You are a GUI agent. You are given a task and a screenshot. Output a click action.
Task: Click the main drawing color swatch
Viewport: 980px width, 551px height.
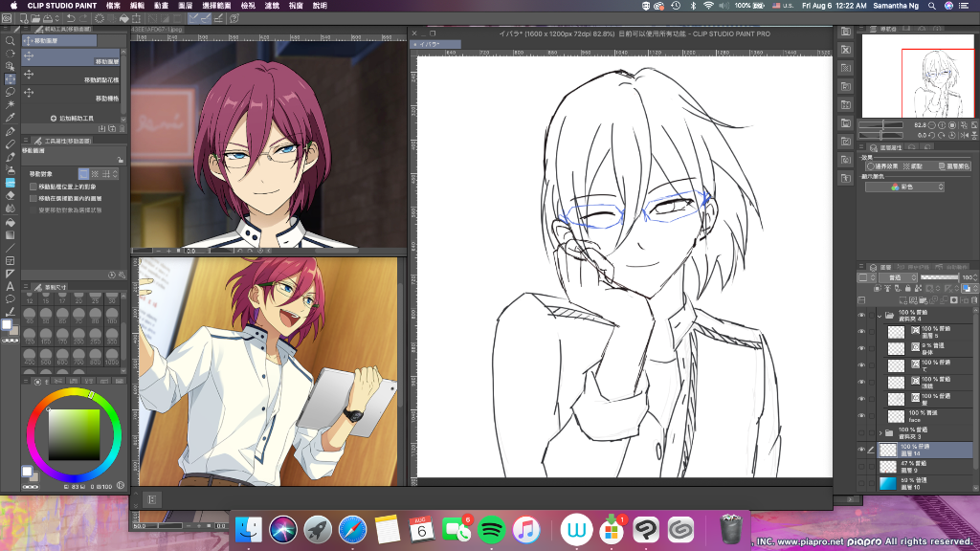pos(7,325)
